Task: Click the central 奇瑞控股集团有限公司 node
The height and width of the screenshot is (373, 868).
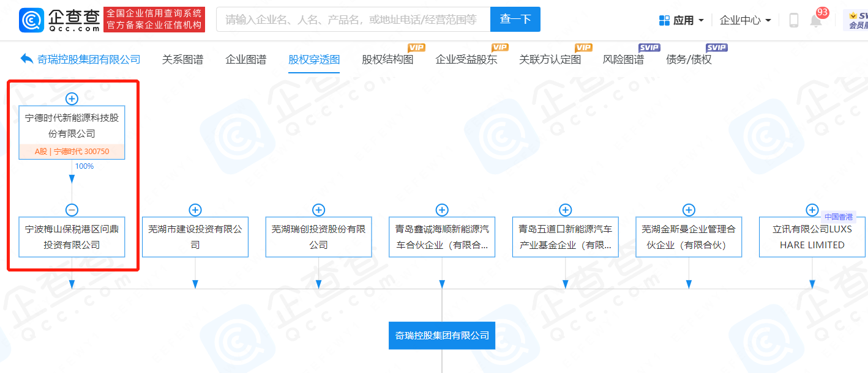Action: pos(442,335)
